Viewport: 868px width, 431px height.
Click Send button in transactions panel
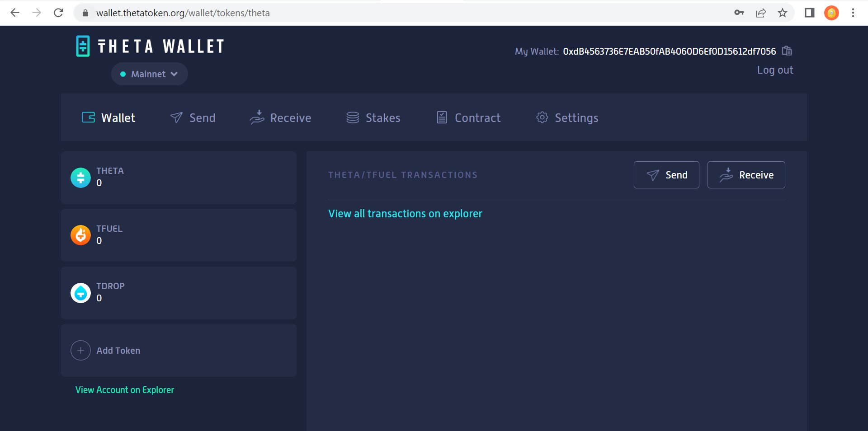[x=666, y=175]
